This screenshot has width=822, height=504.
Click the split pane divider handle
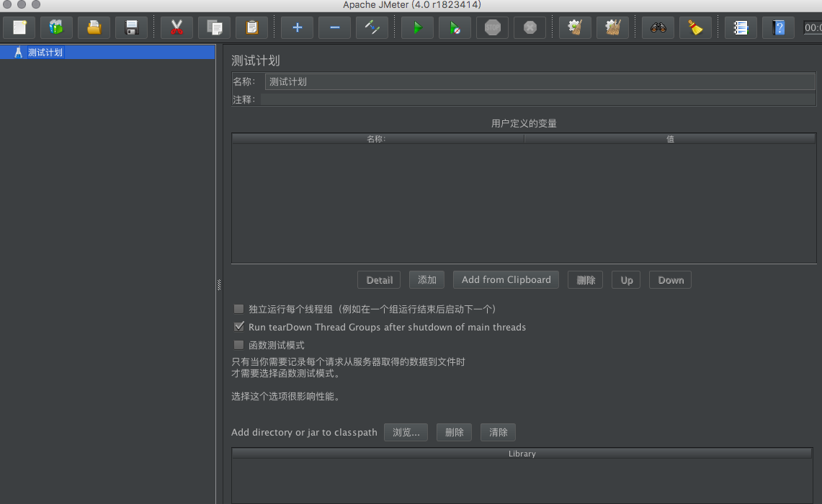[219, 284]
